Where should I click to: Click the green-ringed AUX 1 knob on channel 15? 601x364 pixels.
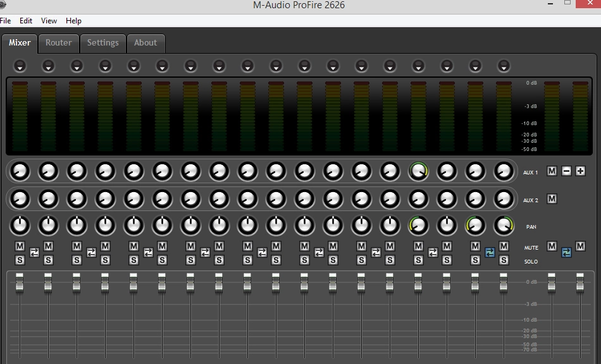click(x=418, y=171)
